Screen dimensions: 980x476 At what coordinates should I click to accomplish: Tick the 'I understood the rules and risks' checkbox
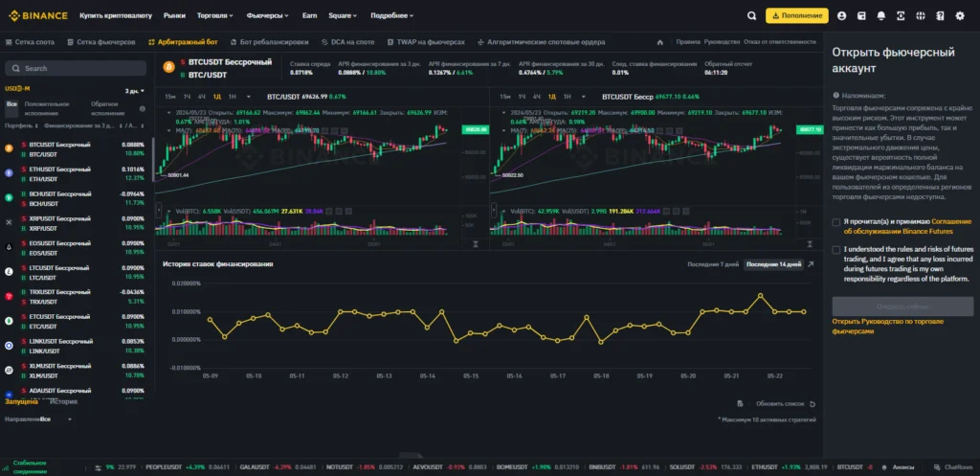coord(836,249)
